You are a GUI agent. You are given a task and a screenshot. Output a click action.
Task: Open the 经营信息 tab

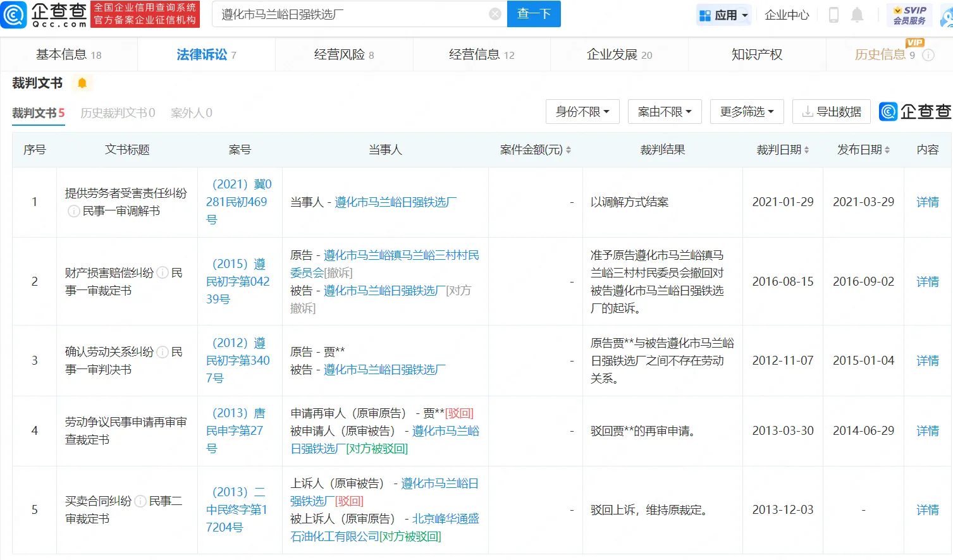pyautogui.click(x=482, y=55)
